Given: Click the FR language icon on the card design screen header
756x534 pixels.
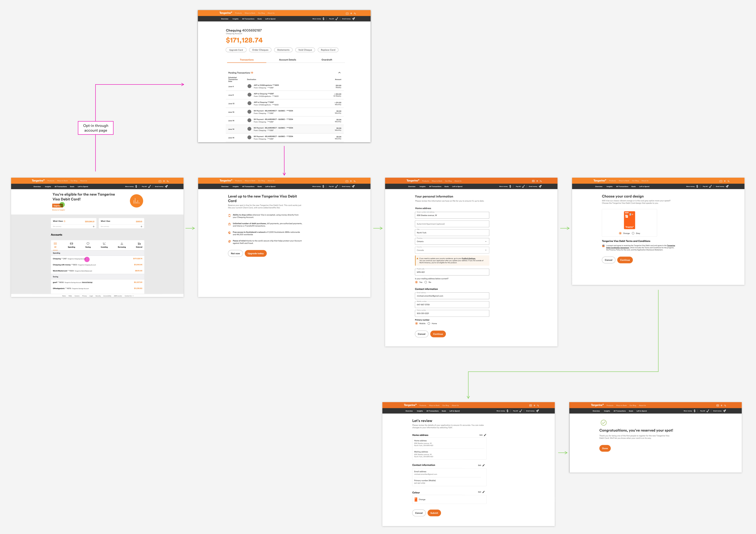Looking at the screenshot, I should pyautogui.click(x=720, y=181).
